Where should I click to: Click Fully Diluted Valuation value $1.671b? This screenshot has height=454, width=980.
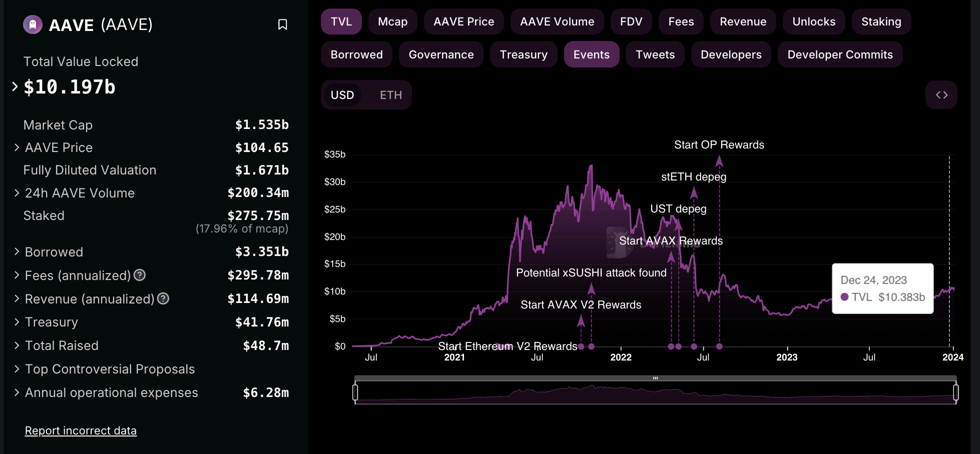click(x=262, y=170)
